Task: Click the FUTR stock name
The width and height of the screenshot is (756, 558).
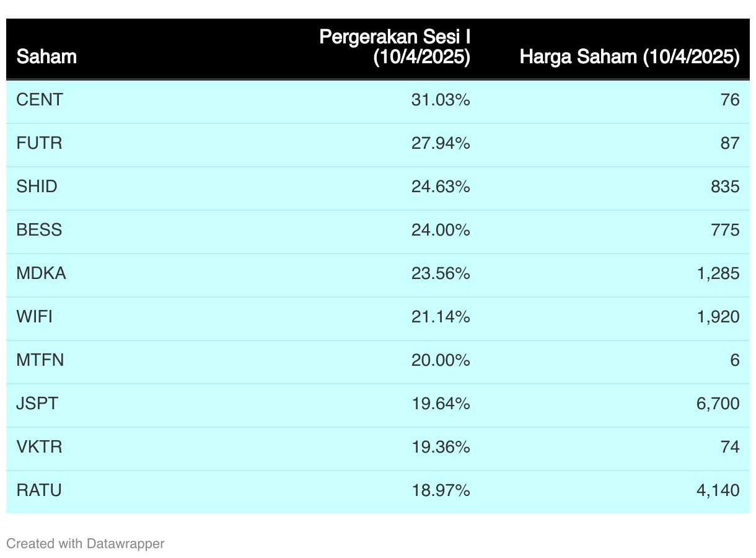Action: click(x=40, y=143)
